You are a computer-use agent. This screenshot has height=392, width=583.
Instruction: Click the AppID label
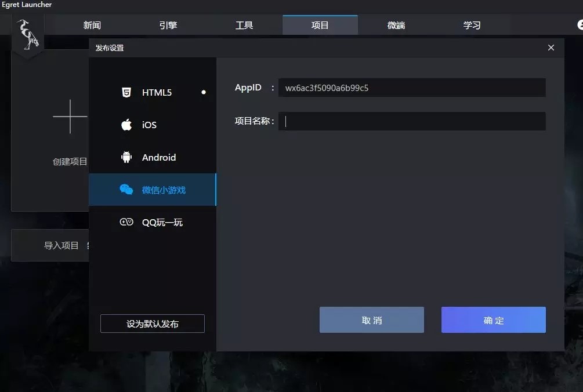(x=248, y=88)
